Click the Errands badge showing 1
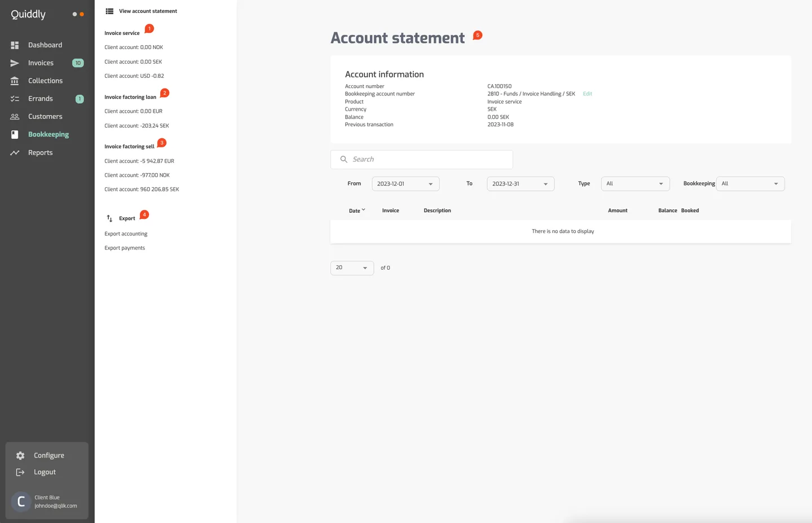Screen dimensions: 812x523 (x=80, y=99)
